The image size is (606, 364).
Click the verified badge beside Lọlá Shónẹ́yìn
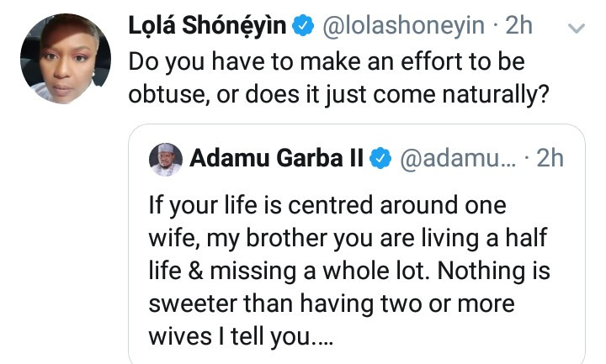click(x=301, y=27)
